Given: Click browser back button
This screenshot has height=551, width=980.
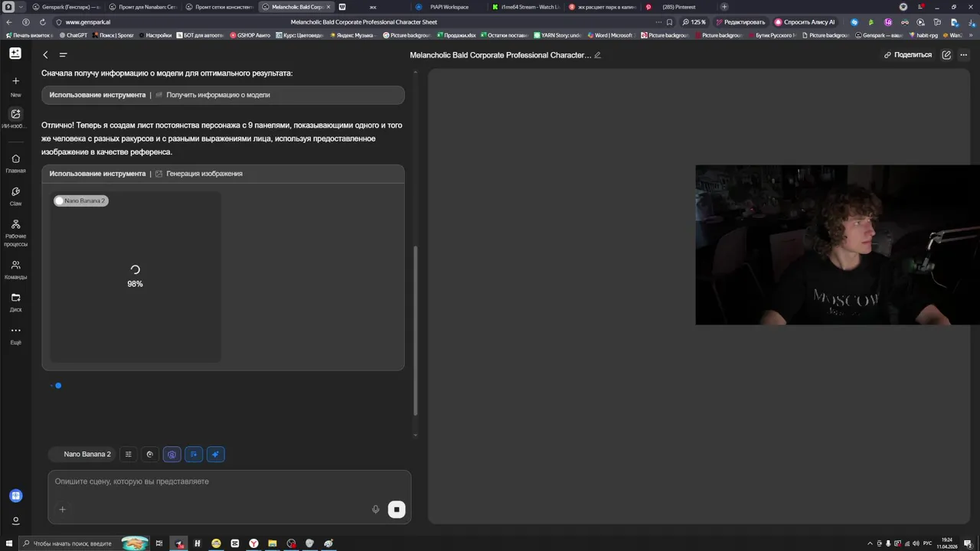Looking at the screenshot, I should pos(9,22).
